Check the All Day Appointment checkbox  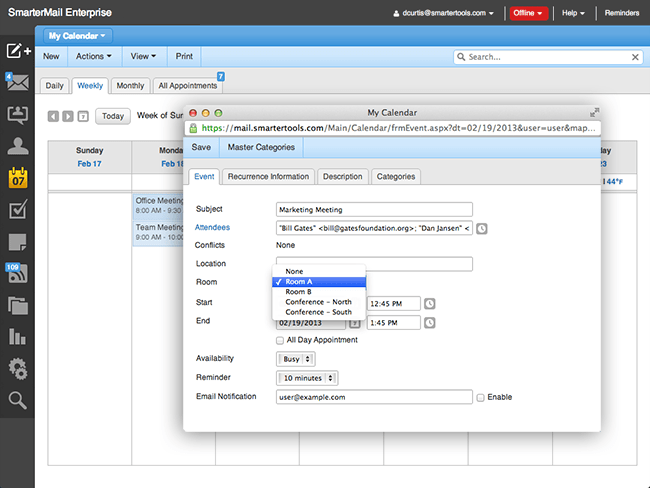[x=280, y=340]
